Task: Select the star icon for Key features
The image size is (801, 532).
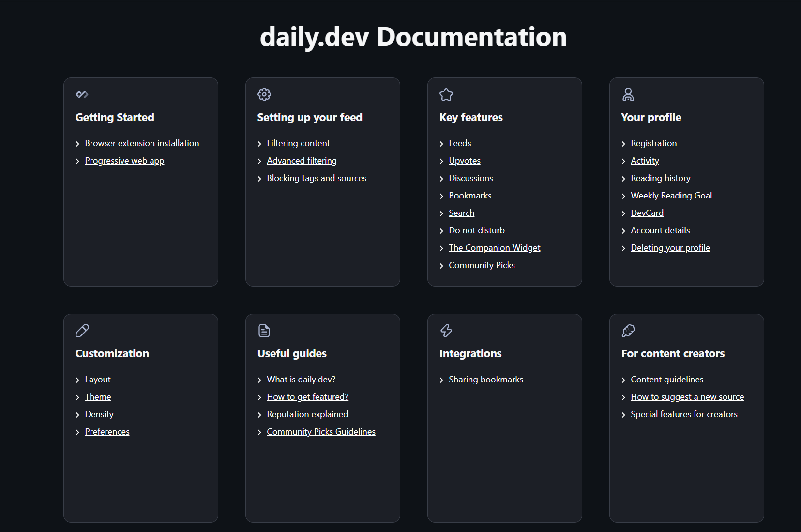Action: pyautogui.click(x=446, y=94)
